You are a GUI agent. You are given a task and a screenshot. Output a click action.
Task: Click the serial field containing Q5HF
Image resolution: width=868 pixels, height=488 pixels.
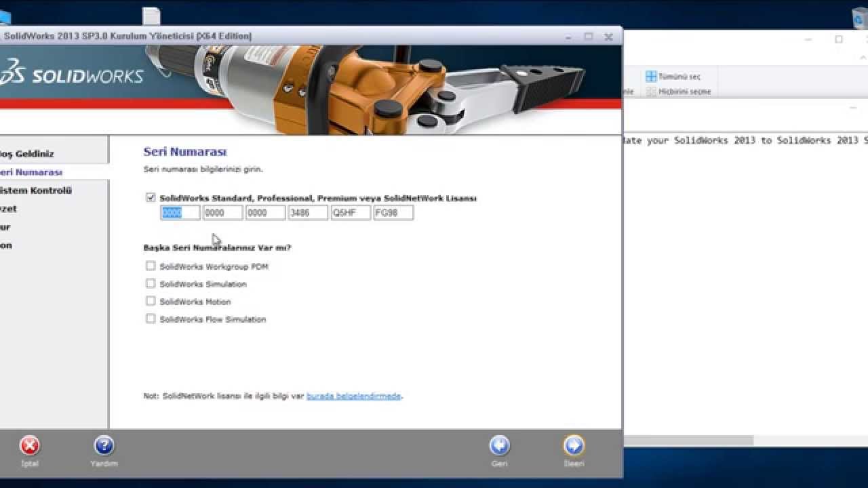pyautogui.click(x=351, y=213)
